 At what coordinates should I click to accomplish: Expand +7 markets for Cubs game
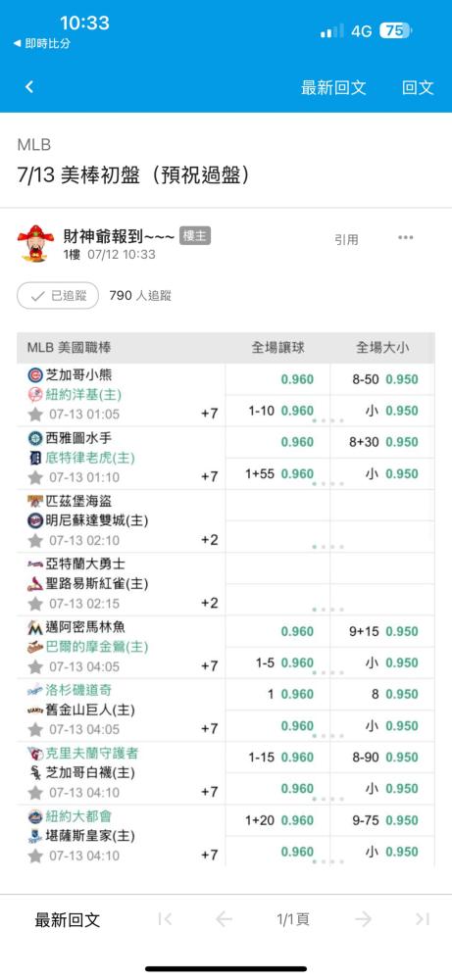pos(210,414)
